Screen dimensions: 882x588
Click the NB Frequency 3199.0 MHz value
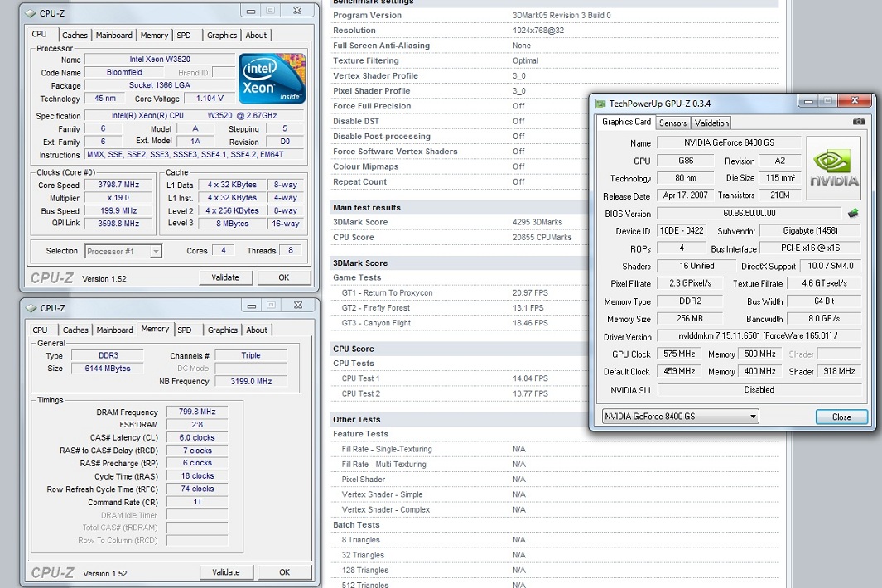point(251,382)
